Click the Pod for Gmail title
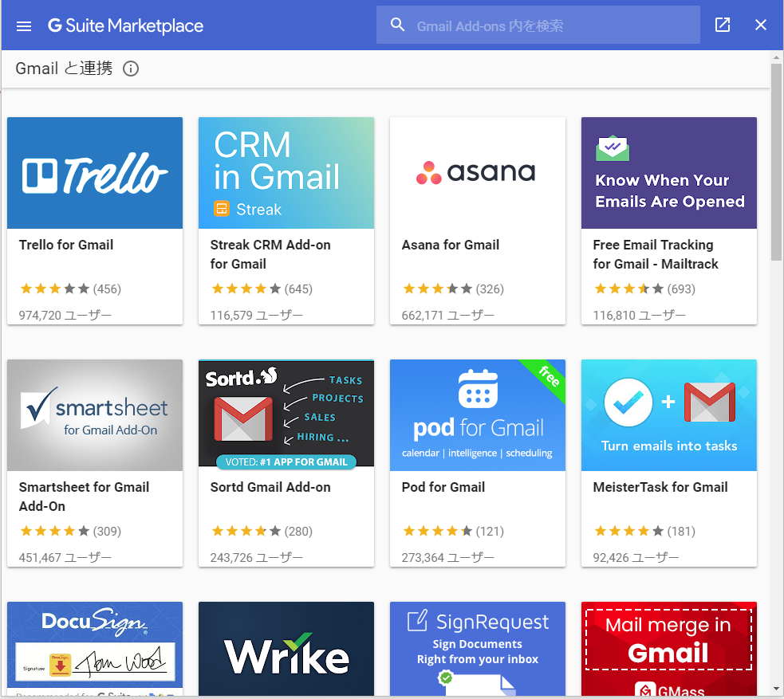 click(x=443, y=487)
